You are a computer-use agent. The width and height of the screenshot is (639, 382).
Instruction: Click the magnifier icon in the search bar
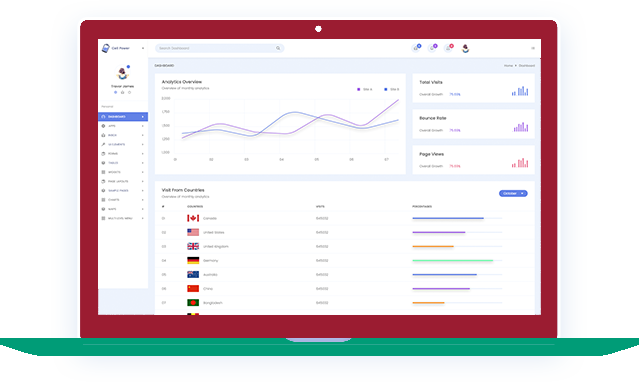pos(278,48)
